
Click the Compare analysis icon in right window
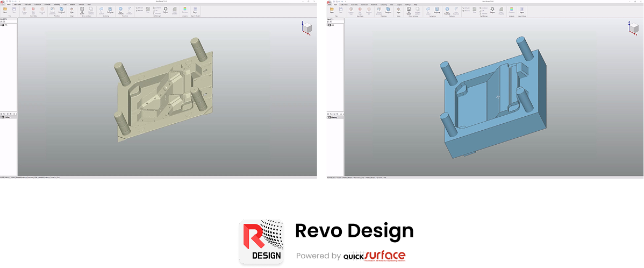511,10
